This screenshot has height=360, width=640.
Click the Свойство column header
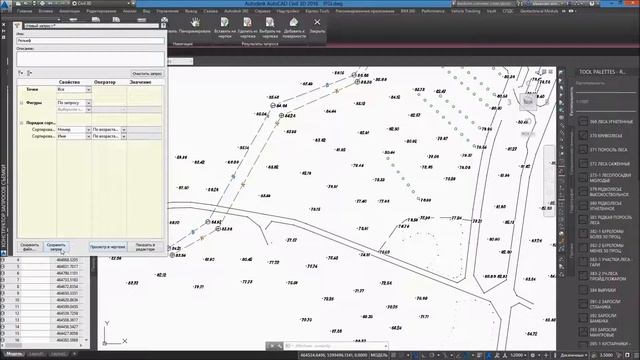69,82
